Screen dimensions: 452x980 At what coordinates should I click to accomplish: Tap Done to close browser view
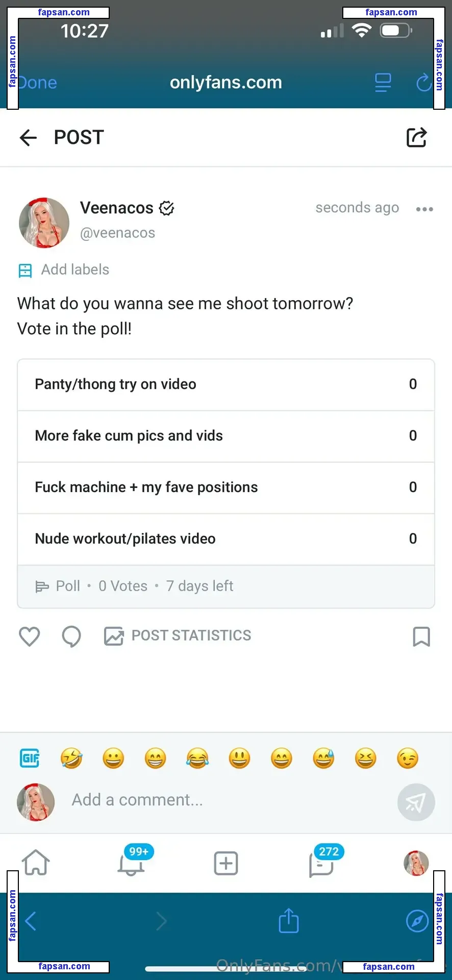coord(38,83)
